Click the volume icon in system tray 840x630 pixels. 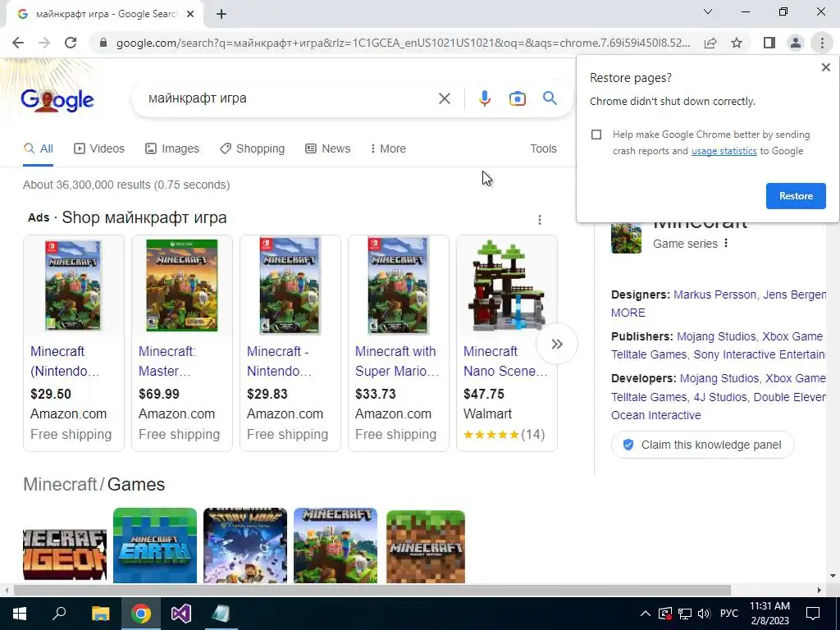pyautogui.click(x=704, y=614)
